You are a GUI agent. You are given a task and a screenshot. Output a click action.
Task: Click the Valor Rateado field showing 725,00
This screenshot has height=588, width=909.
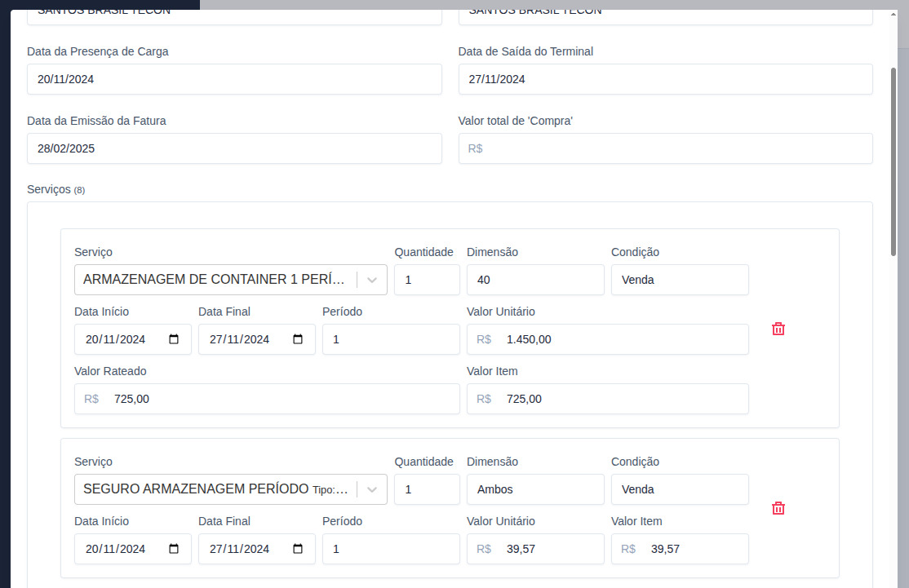[267, 399]
